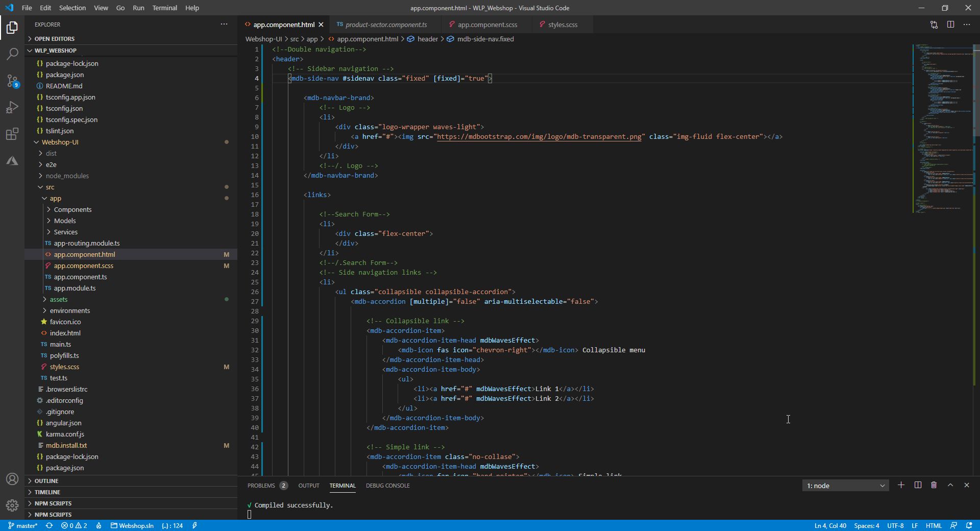Change language mode via HTML status item
980x531 pixels.
934,525
